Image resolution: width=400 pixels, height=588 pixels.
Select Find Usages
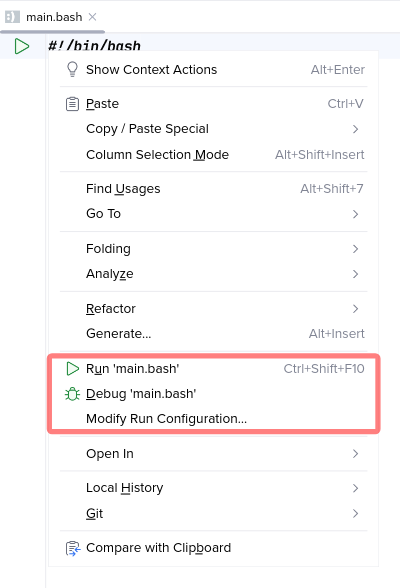[213, 189]
